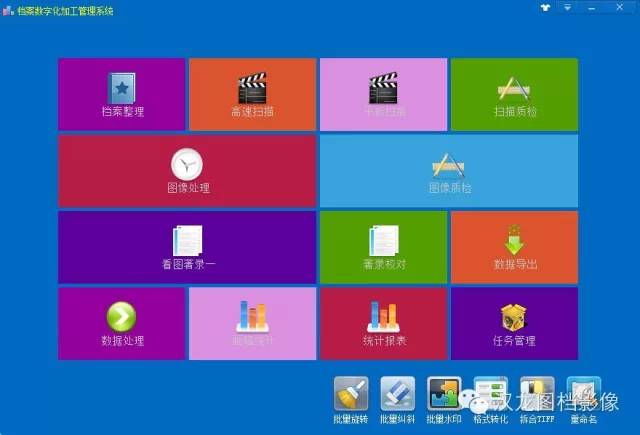The image size is (640, 435).
Task: Open the title bar dropdown arrow menu
Action: pyautogui.click(x=567, y=8)
